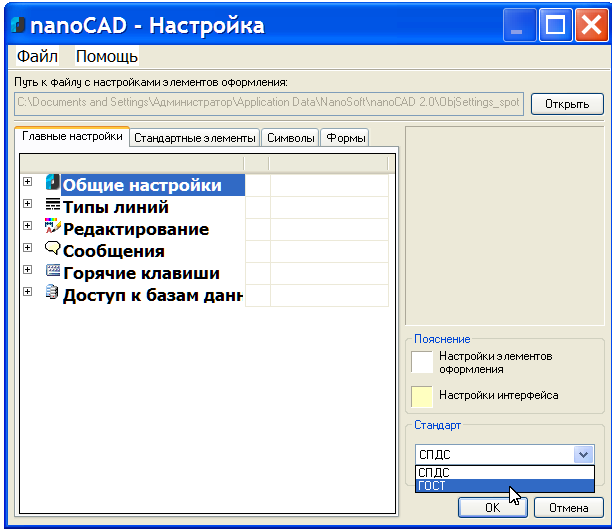Image resolution: width=612 pixels, height=531 pixels.
Task: Confirm with the OK button
Action: click(x=493, y=508)
